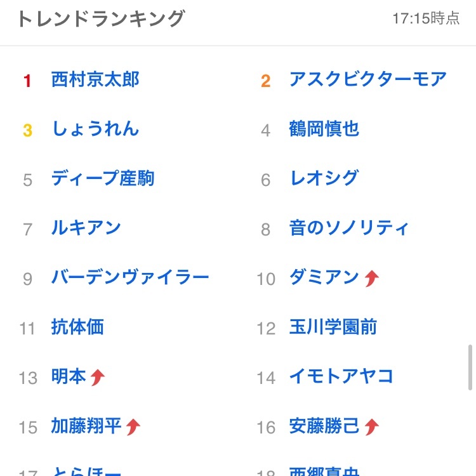Image resolution: width=476 pixels, height=476 pixels.
Task: Select the レオシグ trend link
Action: pos(324,178)
